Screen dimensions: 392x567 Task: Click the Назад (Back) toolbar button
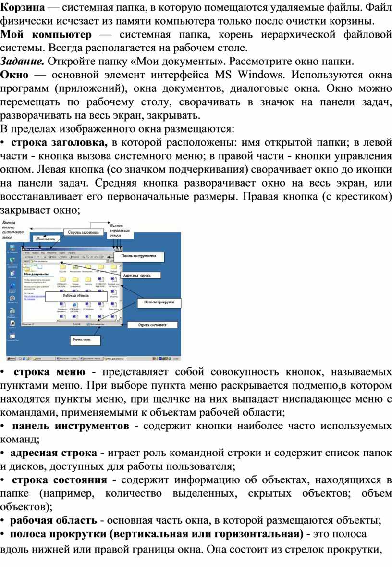(28, 257)
